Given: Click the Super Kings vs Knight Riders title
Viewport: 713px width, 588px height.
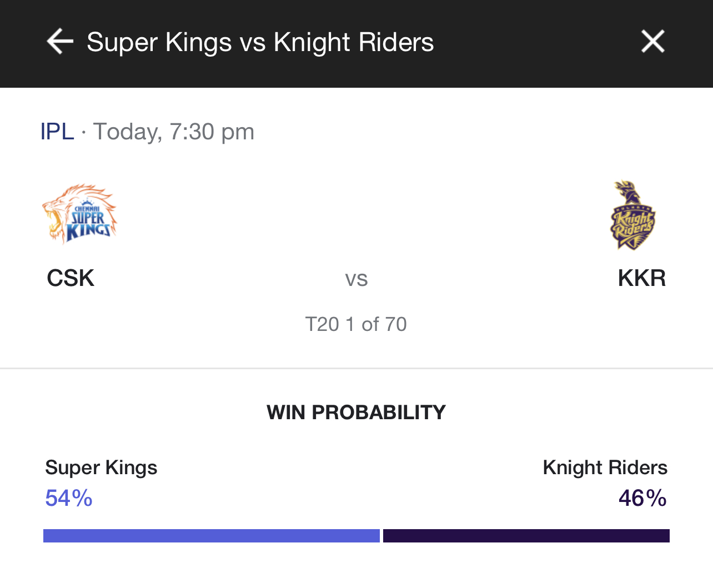Looking at the screenshot, I should [x=260, y=42].
